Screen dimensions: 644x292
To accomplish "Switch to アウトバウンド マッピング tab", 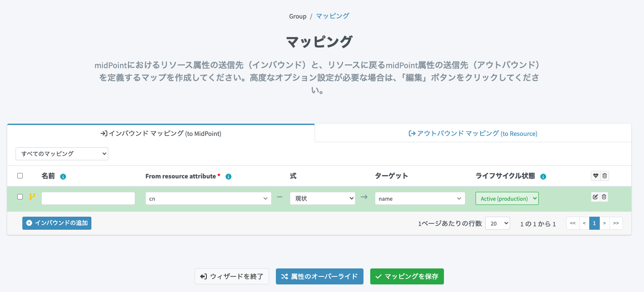I will click(x=473, y=133).
